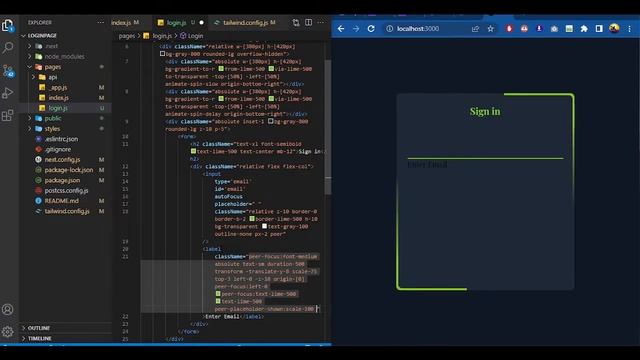Expand the TIMELINE section
The width and height of the screenshot is (640, 360).
point(65,338)
